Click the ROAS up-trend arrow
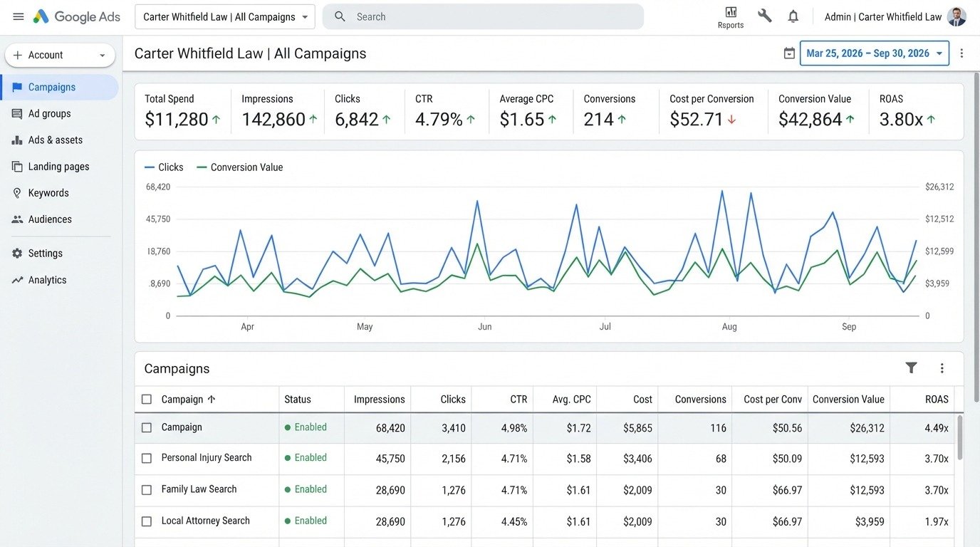The height and width of the screenshot is (547, 980). 931,120
